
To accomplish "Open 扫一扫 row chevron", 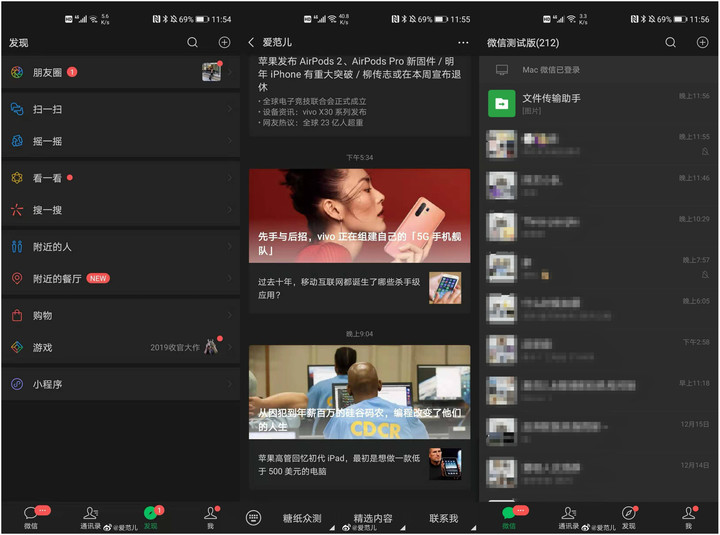I will coord(230,109).
